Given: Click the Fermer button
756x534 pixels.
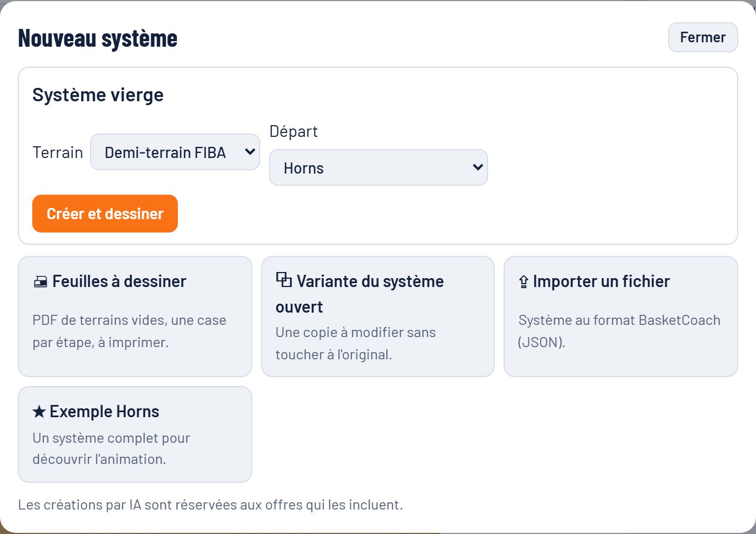Looking at the screenshot, I should coord(703,37).
